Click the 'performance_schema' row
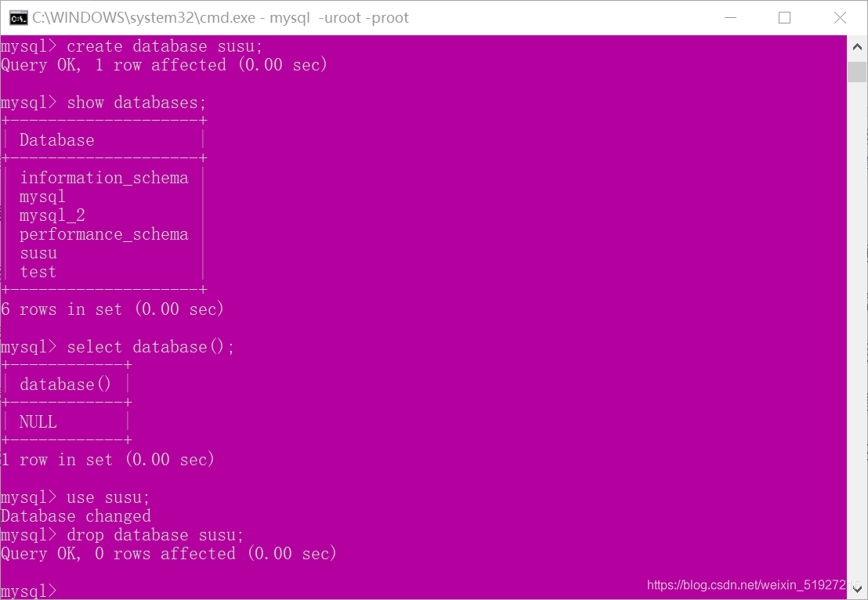The height and width of the screenshot is (600, 868). (x=104, y=234)
